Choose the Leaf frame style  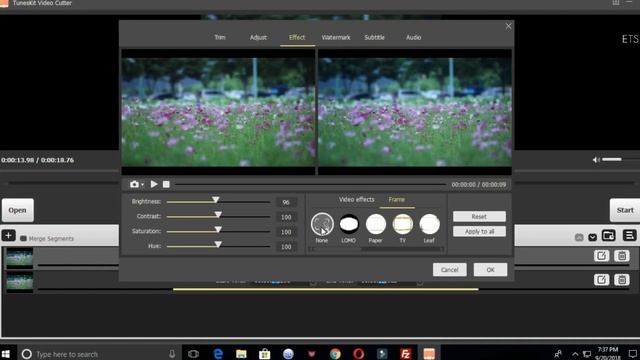click(429, 224)
